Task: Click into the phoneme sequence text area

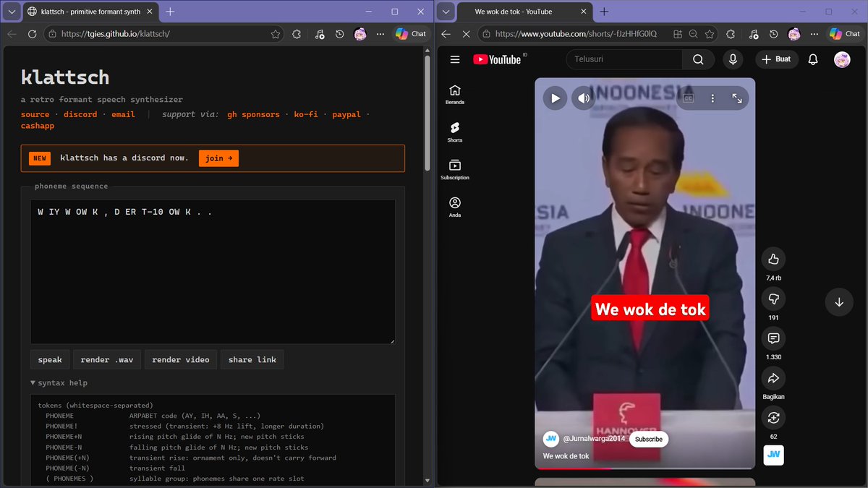Action: click(213, 272)
